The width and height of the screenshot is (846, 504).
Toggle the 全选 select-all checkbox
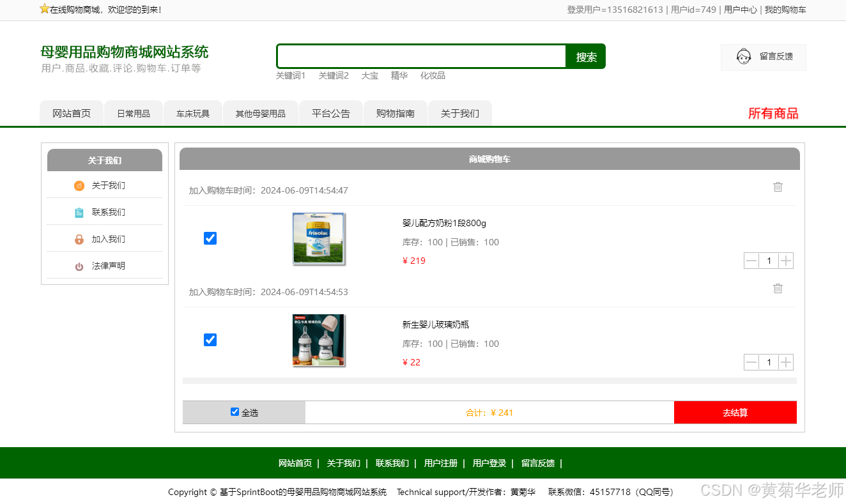click(x=235, y=412)
